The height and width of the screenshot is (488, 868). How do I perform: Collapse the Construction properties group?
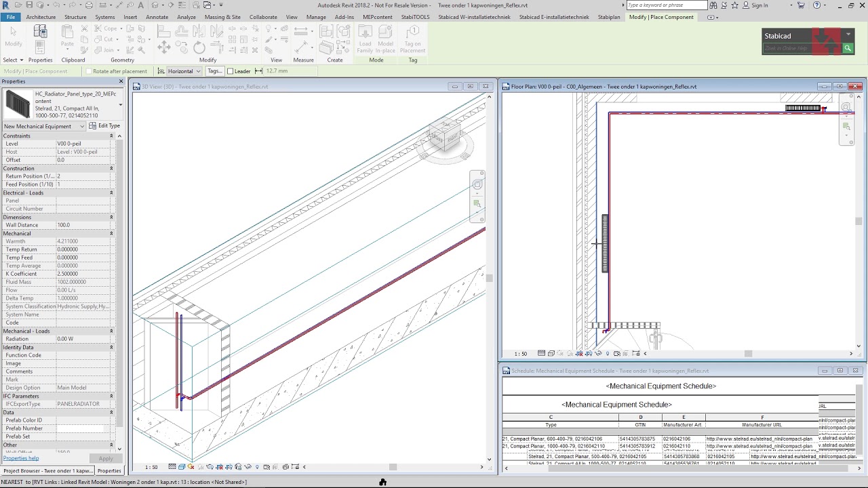coord(111,168)
